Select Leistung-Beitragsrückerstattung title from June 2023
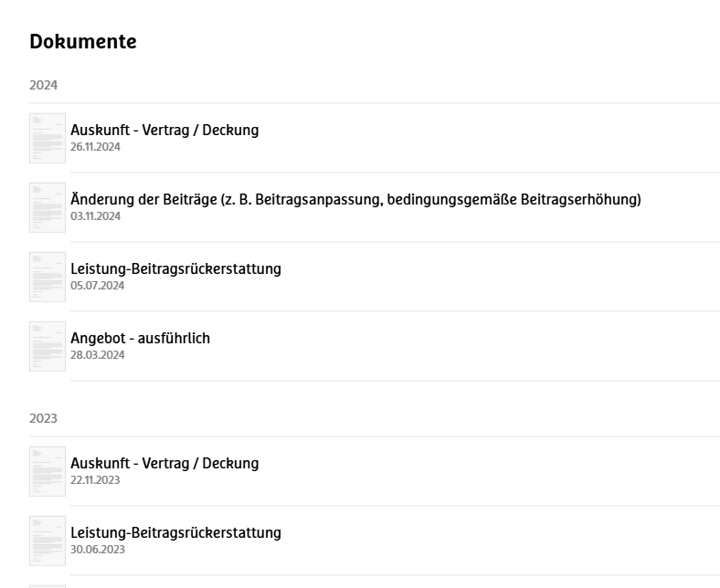This screenshot has width=720, height=588. pyautogui.click(x=175, y=532)
